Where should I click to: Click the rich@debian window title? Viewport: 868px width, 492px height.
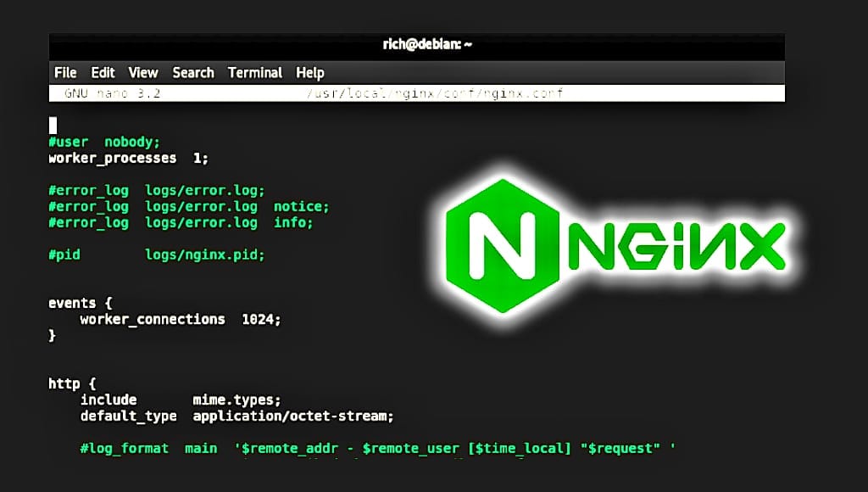[427, 44]
